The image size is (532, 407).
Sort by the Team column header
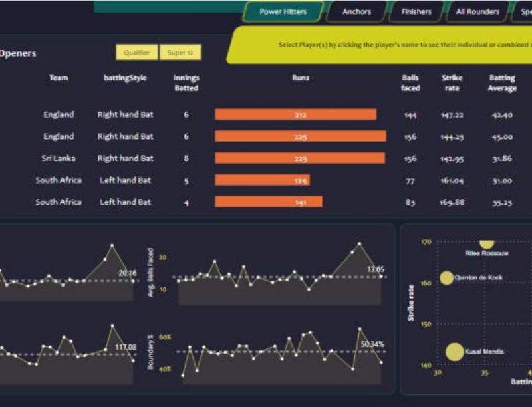click(x=59, y=78)
